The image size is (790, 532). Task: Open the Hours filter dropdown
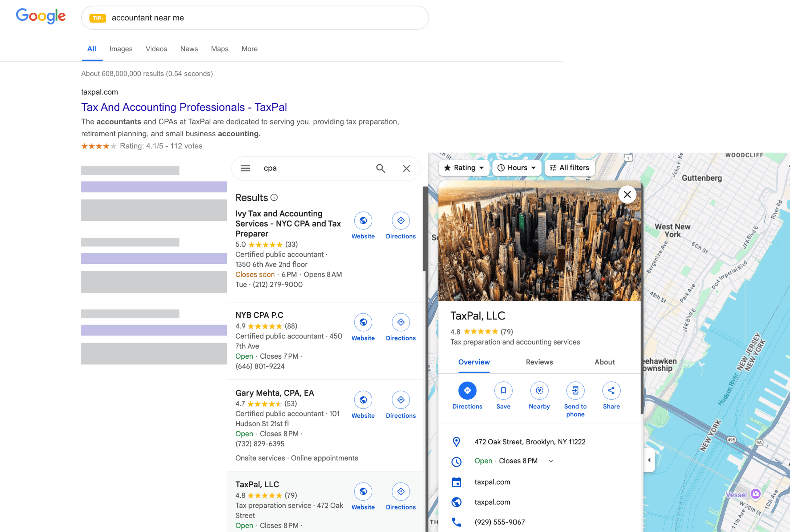point(517,168)
